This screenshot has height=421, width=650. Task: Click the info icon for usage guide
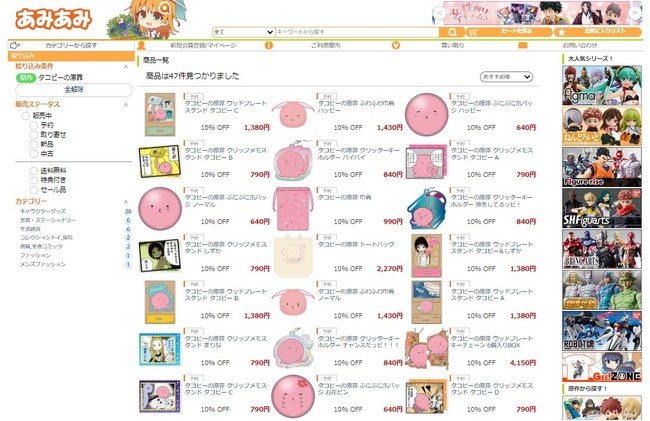(269, 45)
